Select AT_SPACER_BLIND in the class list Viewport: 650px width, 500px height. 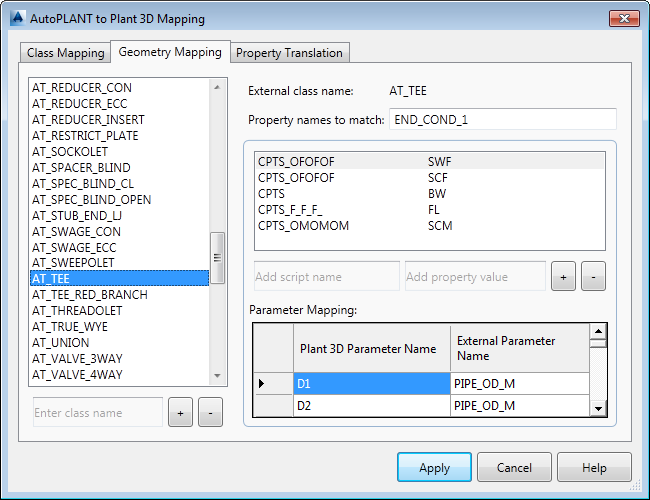click(119, 167)
